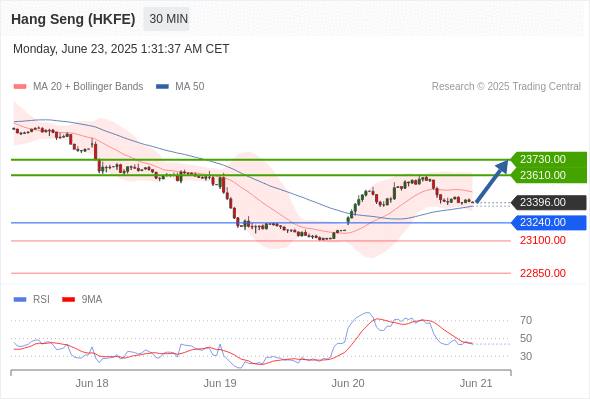Click the blue upward trend arrow

(492, 182)
